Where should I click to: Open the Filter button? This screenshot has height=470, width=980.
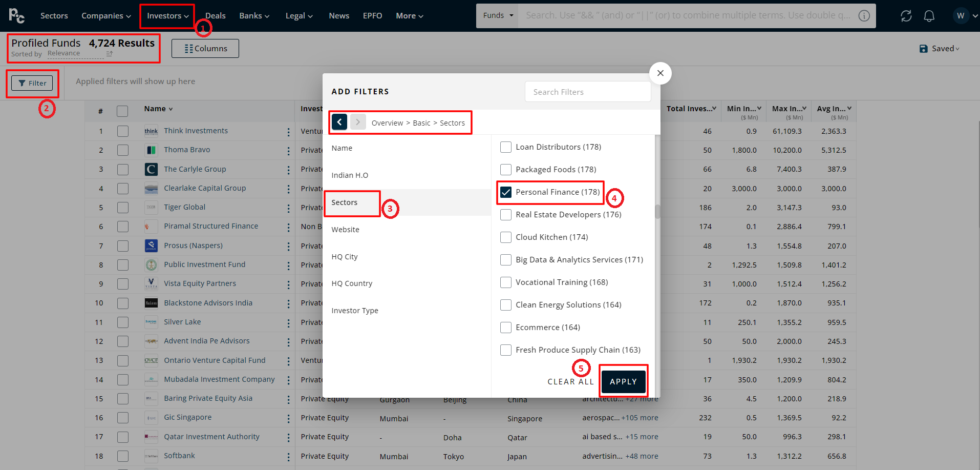pos(32,83)
